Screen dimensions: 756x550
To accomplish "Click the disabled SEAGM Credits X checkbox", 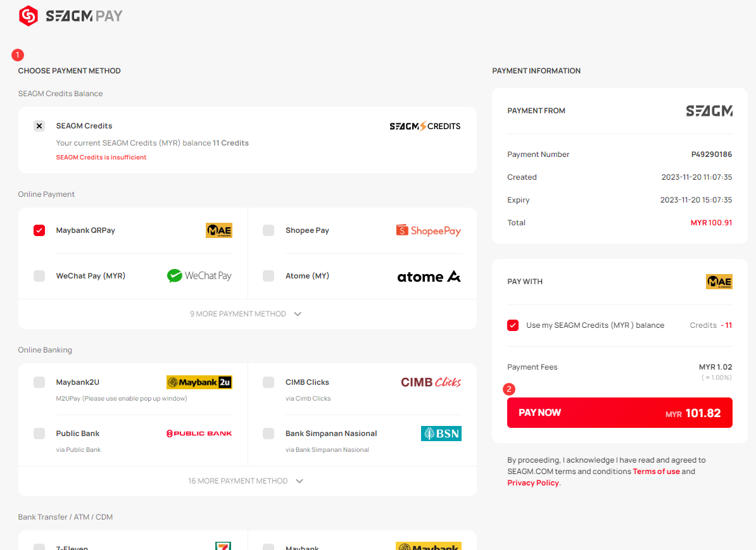I will point(39,126).
